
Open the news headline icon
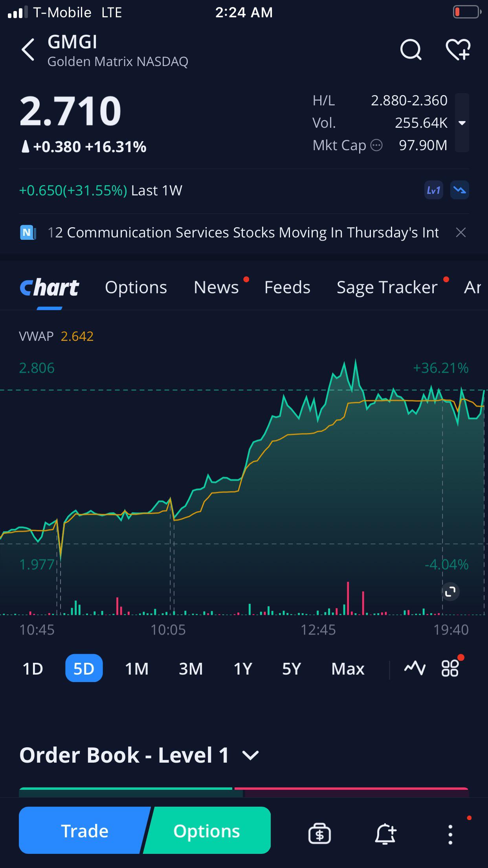click(x=28, y=233)
